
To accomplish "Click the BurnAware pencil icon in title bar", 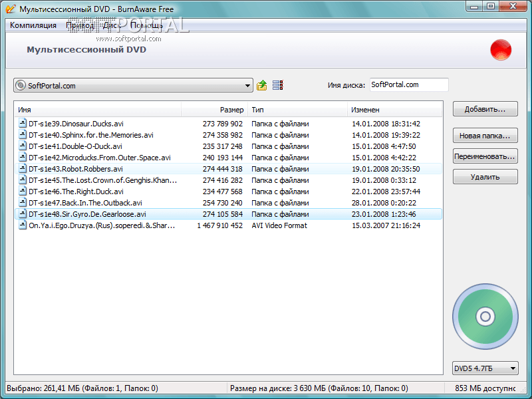I will pyautogui.click(x=11, y=9).
